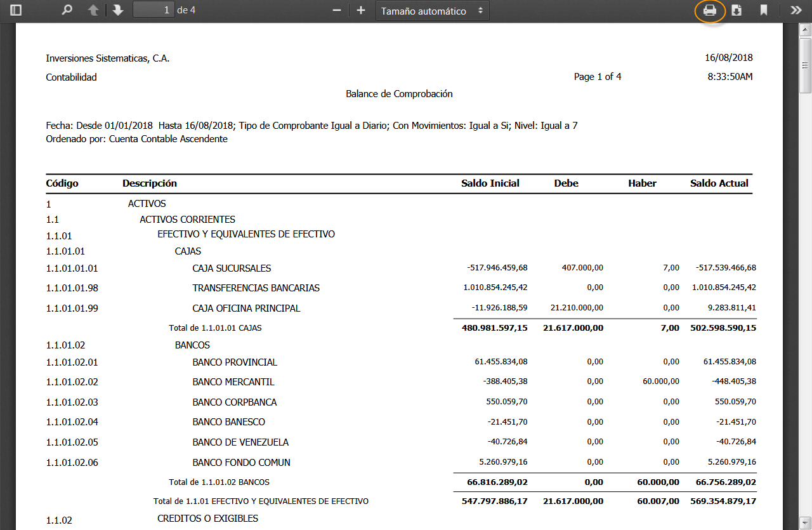Click the vertical scrollbar thumb
812x530 pixels.
click(804, 63)
